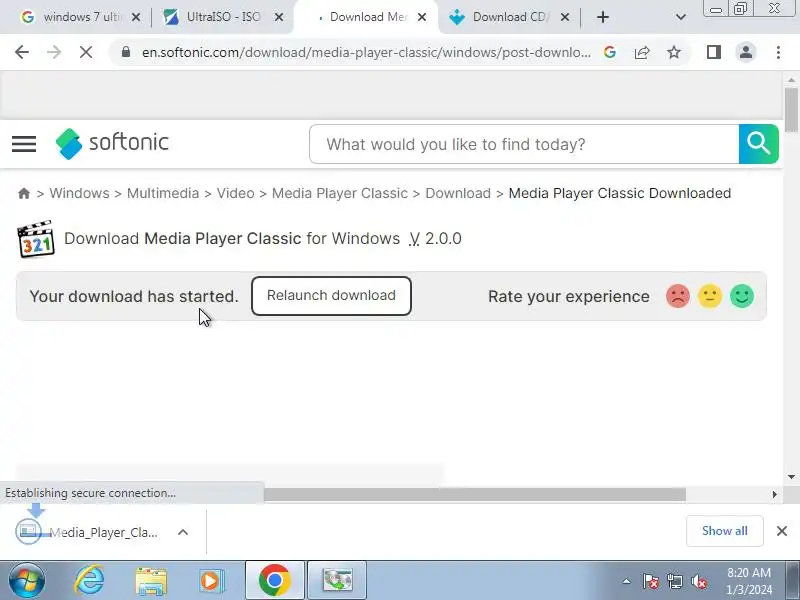
Task: Open the Chrome side panel icon
Action: (x=714, y=52)
